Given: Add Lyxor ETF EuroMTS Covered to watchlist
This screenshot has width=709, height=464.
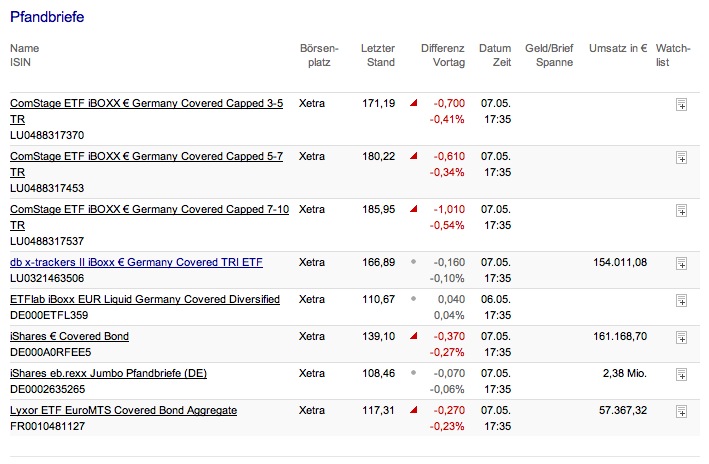Looking at the screenshot, I should [x=681, y=411].
